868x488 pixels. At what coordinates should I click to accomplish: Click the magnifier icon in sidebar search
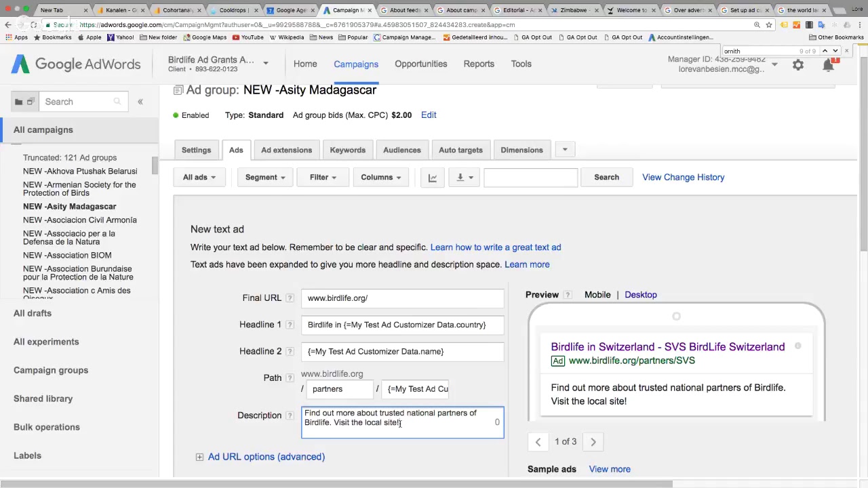[x=117, y=102]
